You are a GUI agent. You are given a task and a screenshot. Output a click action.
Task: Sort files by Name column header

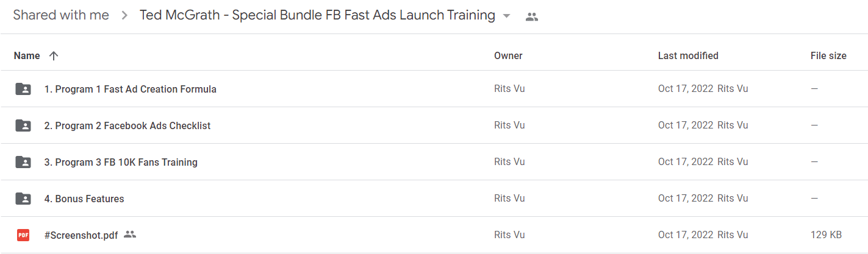coord(27,55)
